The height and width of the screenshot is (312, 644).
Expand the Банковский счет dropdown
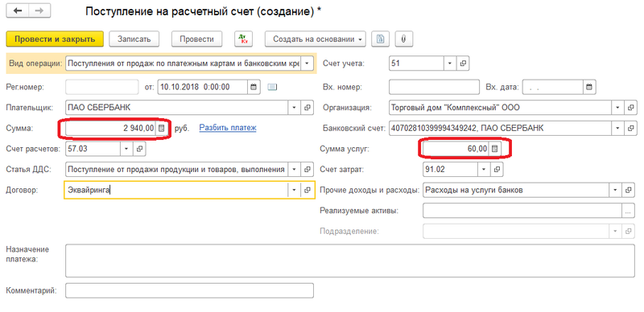pos(617,128)
